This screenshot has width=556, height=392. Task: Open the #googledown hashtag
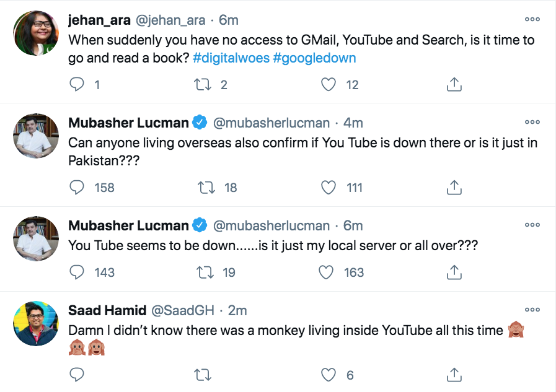click(314, 58)
